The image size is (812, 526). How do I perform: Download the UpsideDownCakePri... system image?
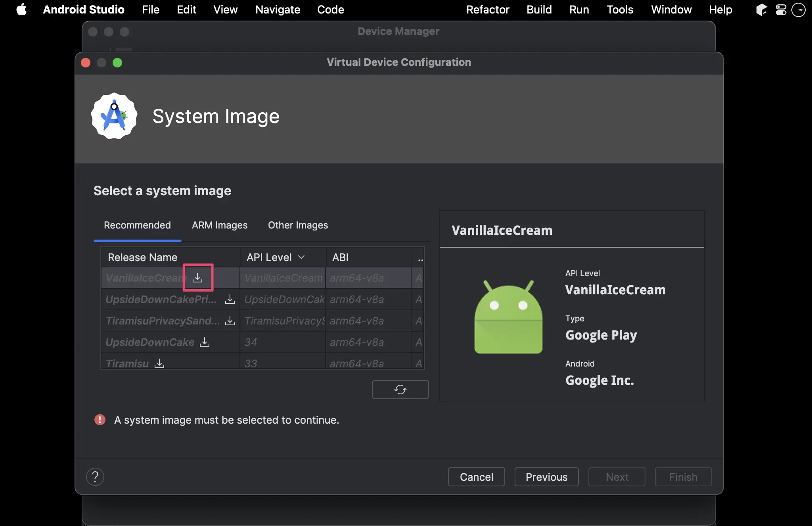click(230, 299)
